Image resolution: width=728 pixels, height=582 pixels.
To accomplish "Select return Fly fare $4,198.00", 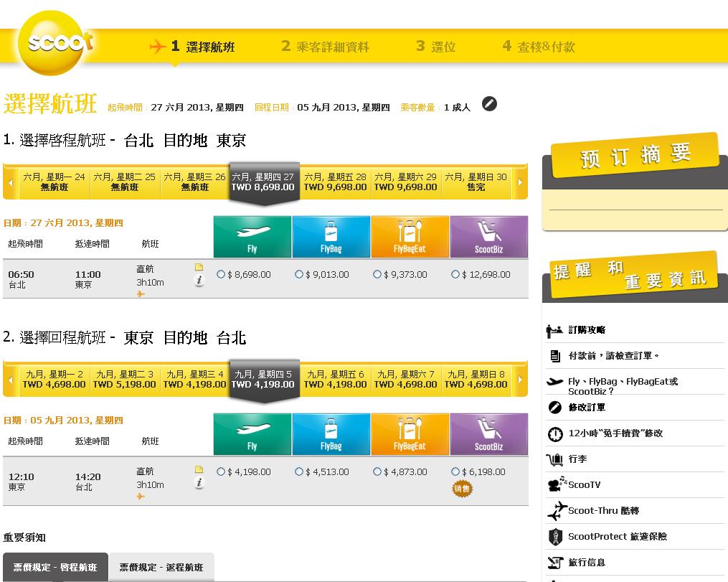I will coord(221,472).
